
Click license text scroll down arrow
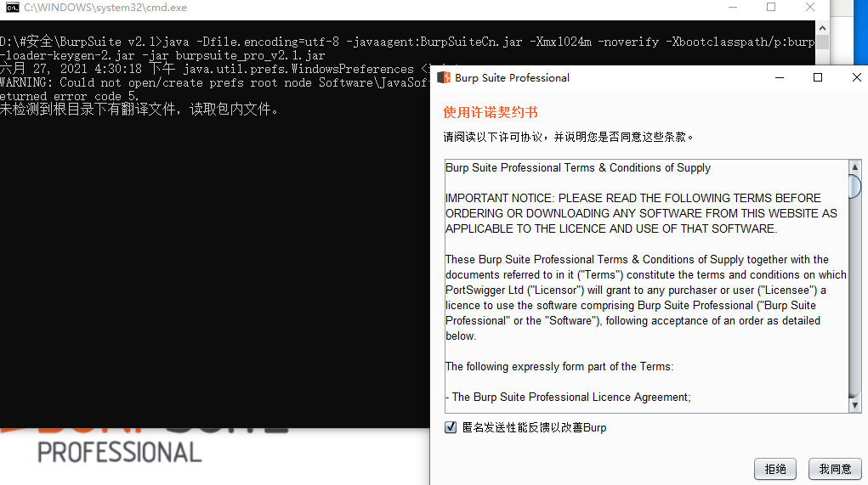click(854, 405)
